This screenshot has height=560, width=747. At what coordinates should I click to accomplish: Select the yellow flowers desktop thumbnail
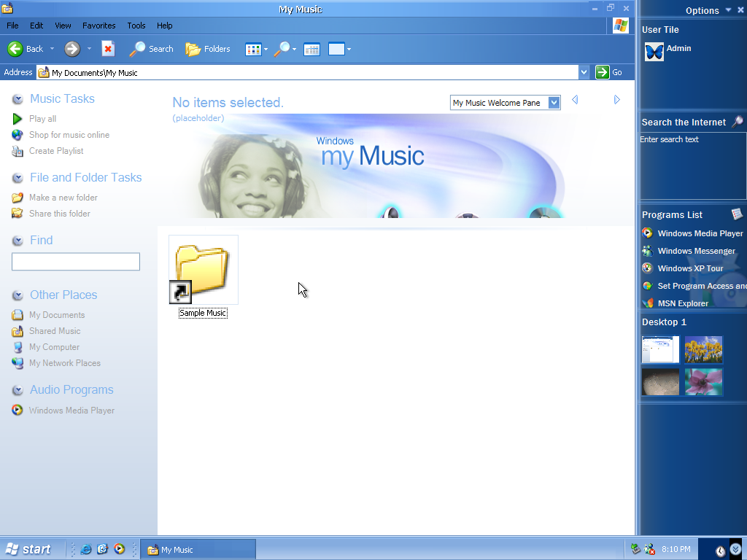[x=704, y=349]
